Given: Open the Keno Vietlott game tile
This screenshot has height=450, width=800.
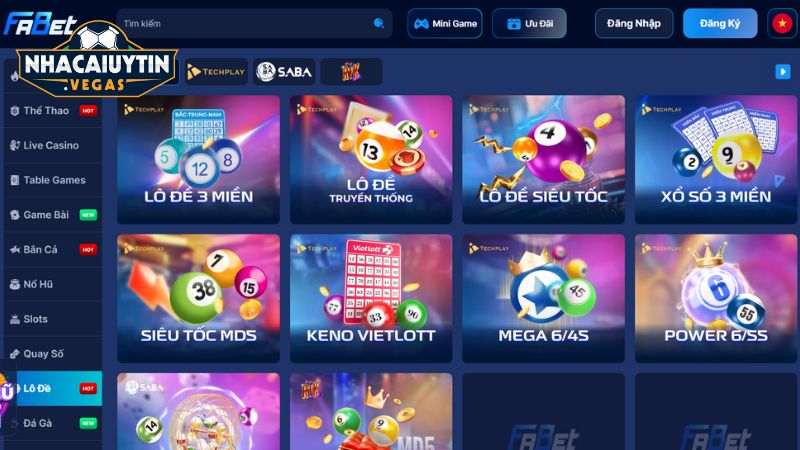Looking at the screenshot, I should [x=371, y=298].
